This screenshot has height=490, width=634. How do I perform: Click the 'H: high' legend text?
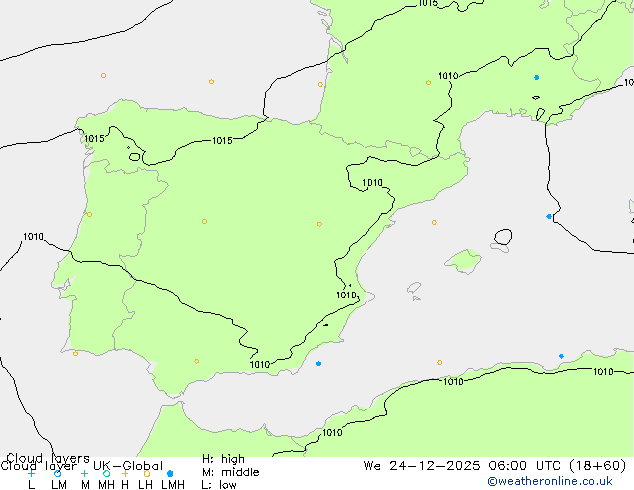click(x=223, y=459)
